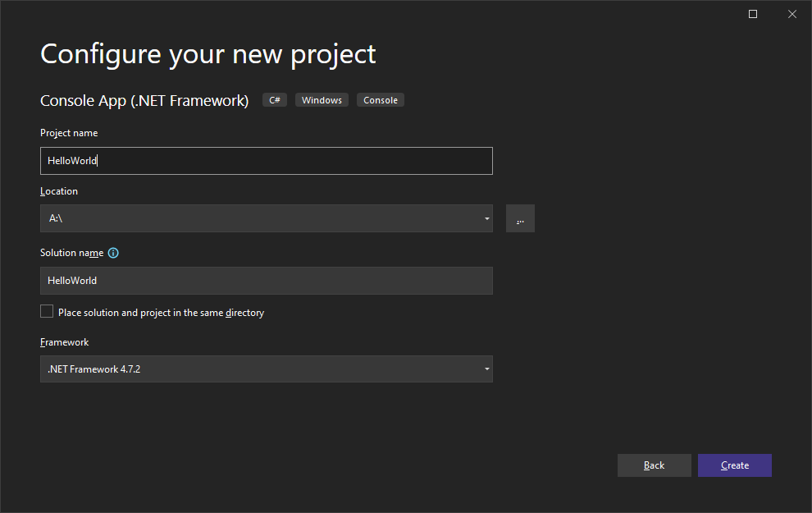Open the Framework dropdown arrow
812x513 pixels.
tap(487, 369)
